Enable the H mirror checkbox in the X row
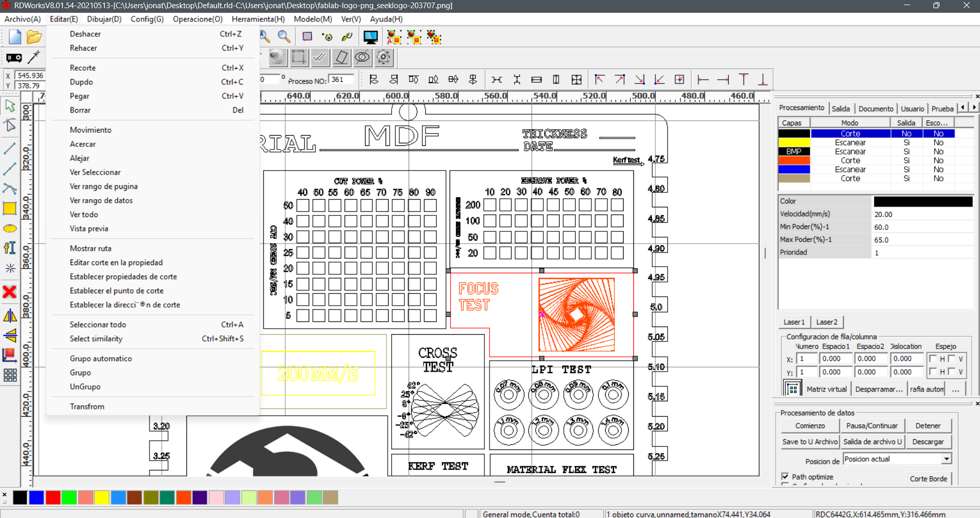980x518 pixels. [933, 359]
